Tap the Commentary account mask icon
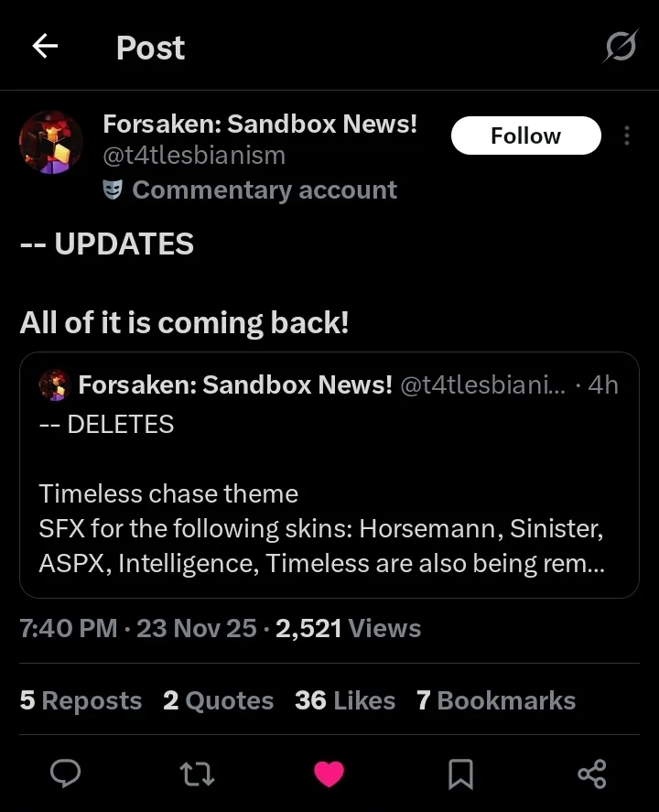The height and width of the screenshot is (812, 659). click(113, 189)
